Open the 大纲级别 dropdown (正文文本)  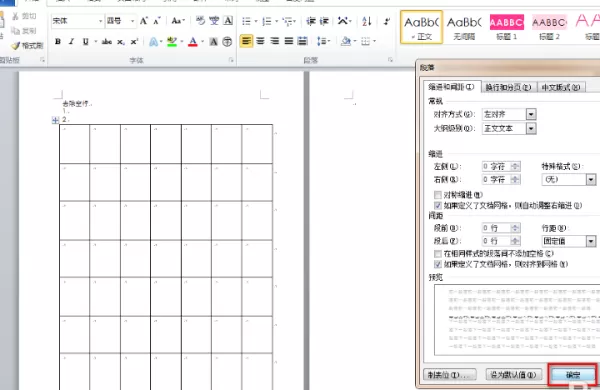point(531,129)
